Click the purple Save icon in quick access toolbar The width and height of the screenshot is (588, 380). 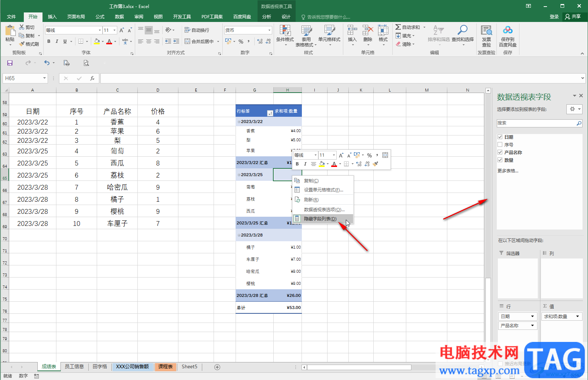click(x=10, y=63)
